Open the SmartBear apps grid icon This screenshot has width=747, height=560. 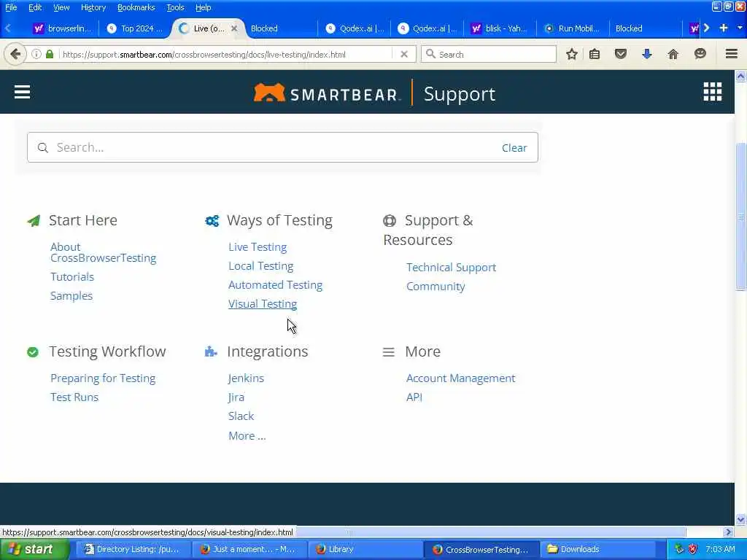coord(712,92)
